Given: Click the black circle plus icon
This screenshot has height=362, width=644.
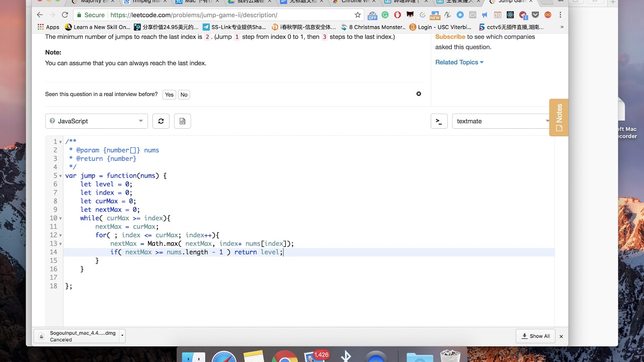Looking at the screenshot, I should [419, 94].
